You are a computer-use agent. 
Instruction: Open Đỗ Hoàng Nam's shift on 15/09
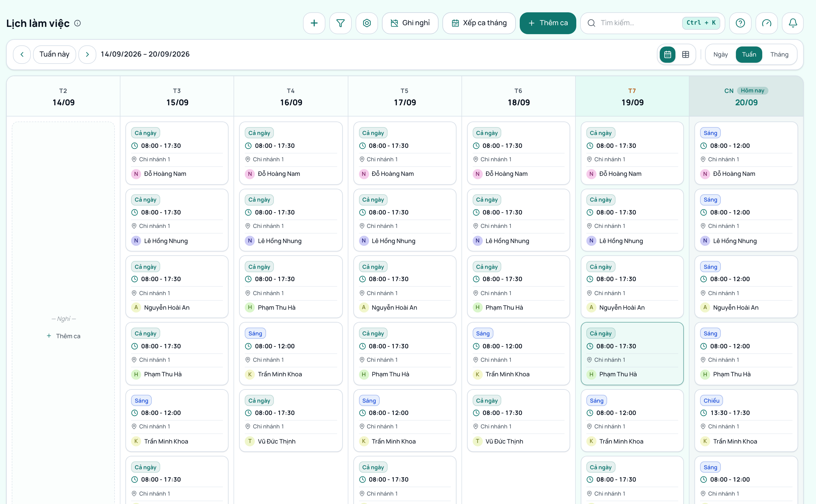point(177,153)
